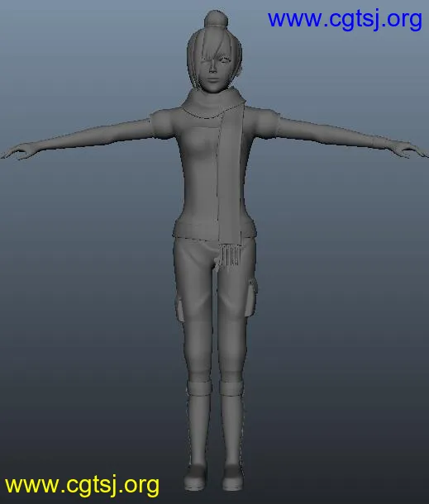
Task: Click the character's face
Action: point(214,74)
